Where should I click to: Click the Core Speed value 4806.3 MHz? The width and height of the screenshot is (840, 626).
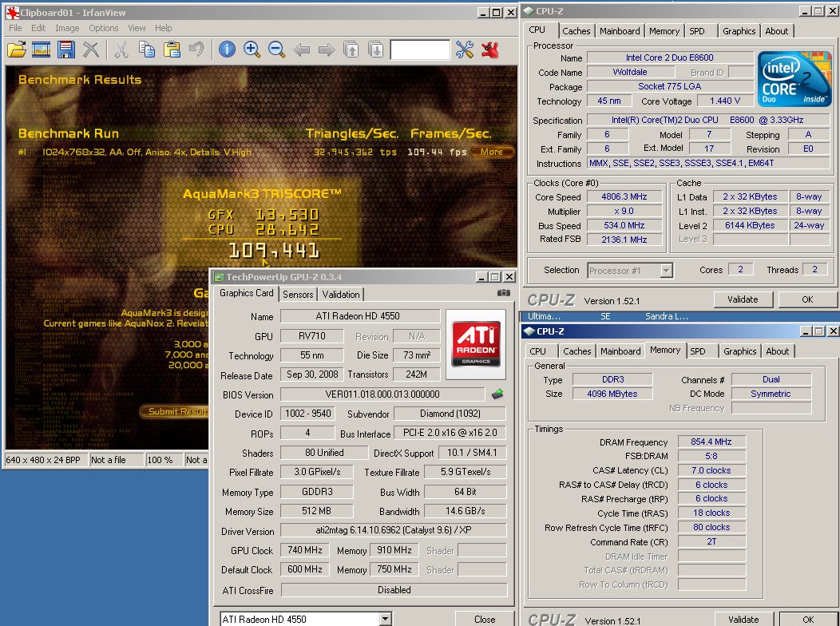(624, 196)
